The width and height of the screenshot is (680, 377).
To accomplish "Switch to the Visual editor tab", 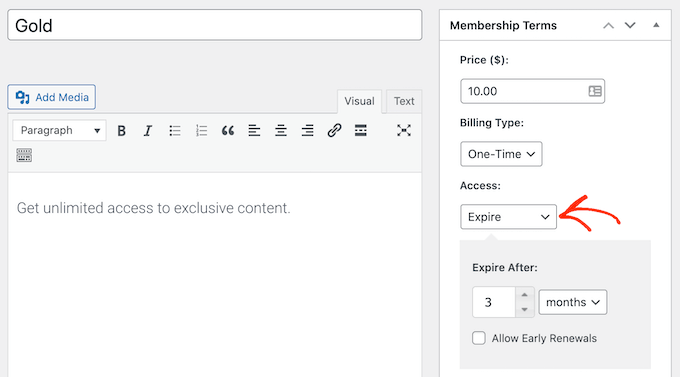I will click(x=360, y=102).
